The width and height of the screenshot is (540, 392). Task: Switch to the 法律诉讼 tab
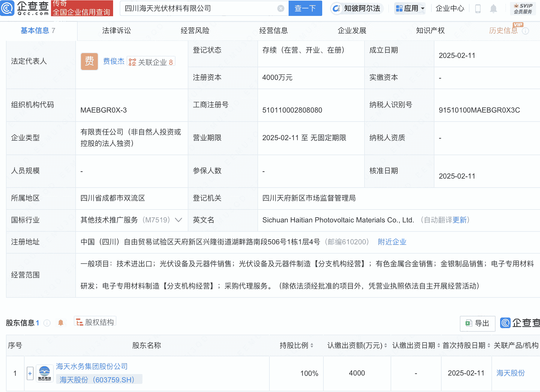click(116, 30)
